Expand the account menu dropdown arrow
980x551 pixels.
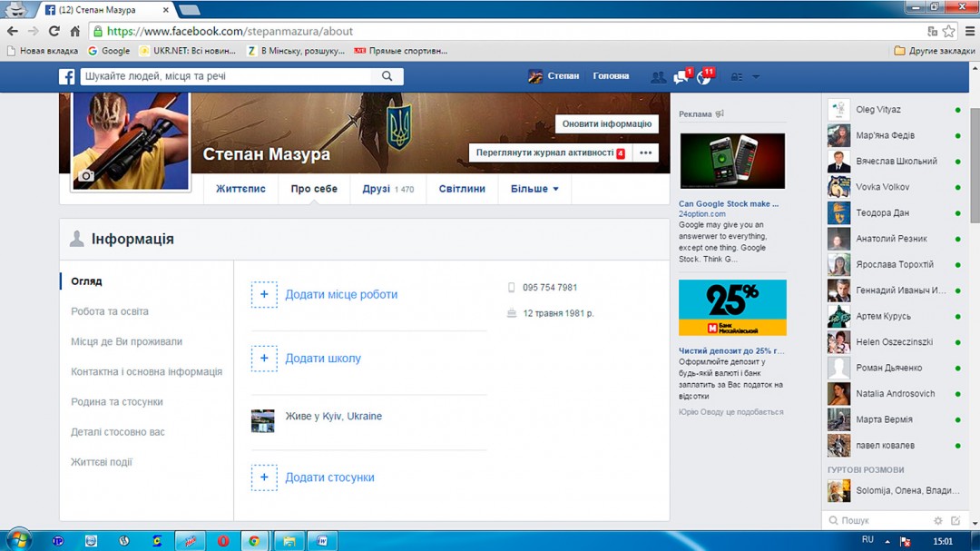[756, 77]
